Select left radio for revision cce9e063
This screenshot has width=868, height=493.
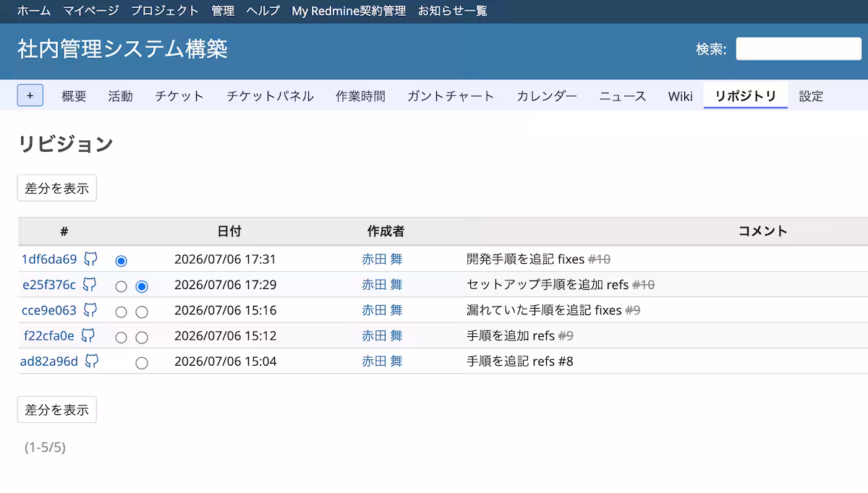pyautogui.click(x=121, y=312)
